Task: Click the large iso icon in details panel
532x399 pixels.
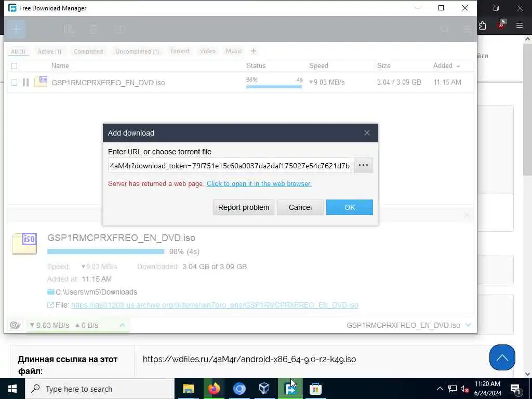Action: coord(24,243)
